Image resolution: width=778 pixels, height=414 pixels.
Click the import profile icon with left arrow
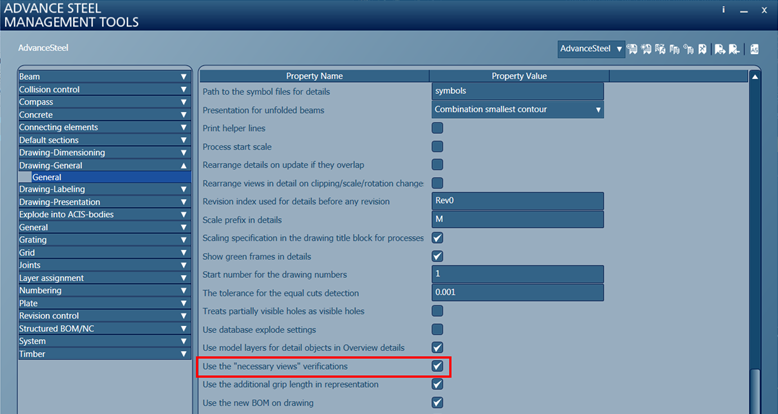734,49
